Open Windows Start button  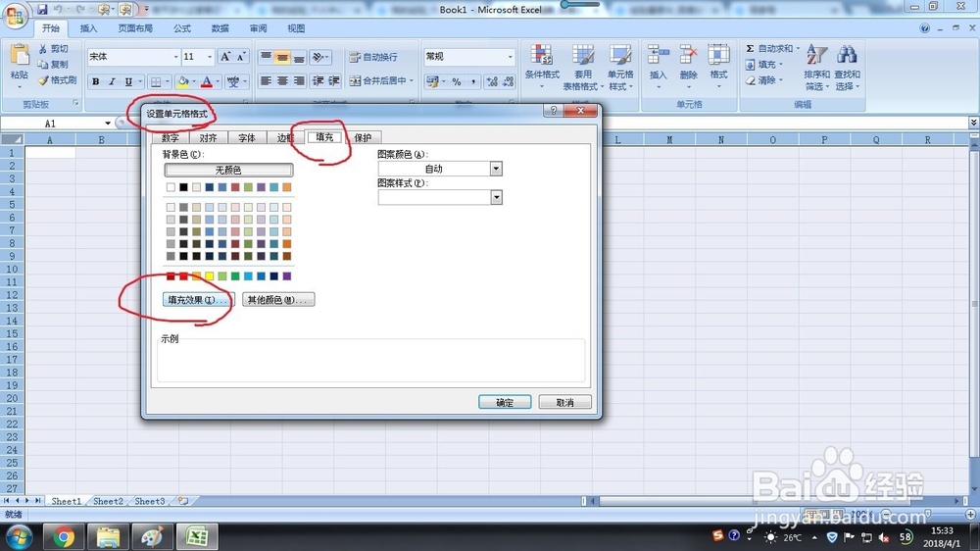[x=19, y=536]
